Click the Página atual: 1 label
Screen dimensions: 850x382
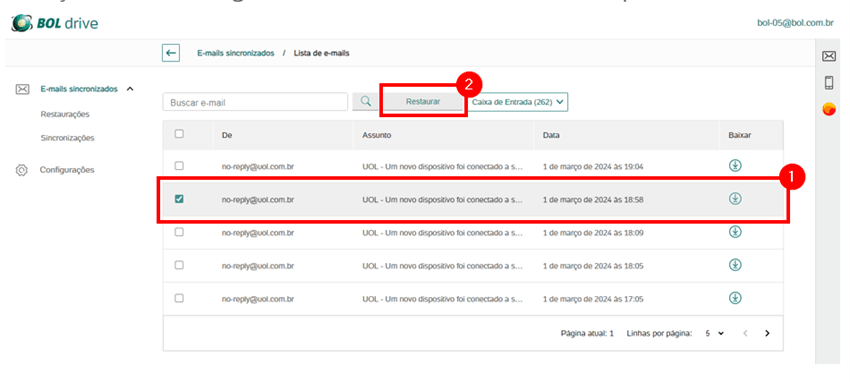587,334
